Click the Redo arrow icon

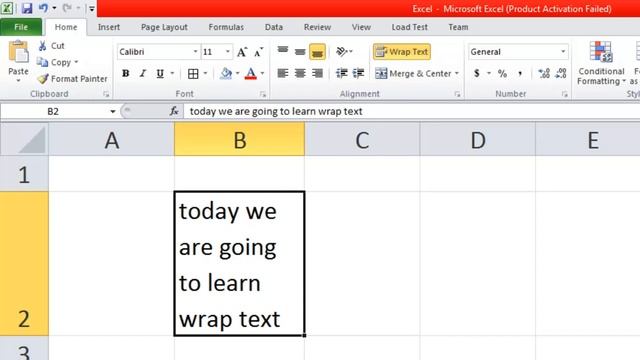(67, 8)
